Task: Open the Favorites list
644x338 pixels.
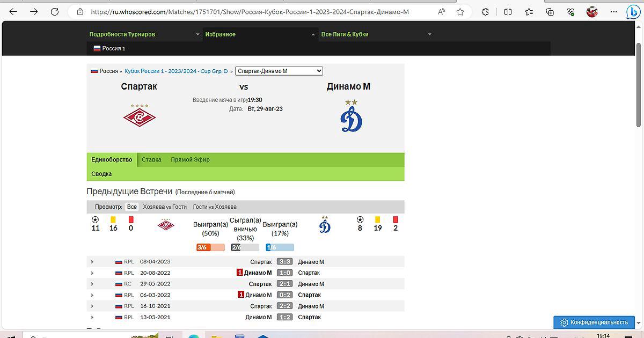Action: [x=529, y=11]
